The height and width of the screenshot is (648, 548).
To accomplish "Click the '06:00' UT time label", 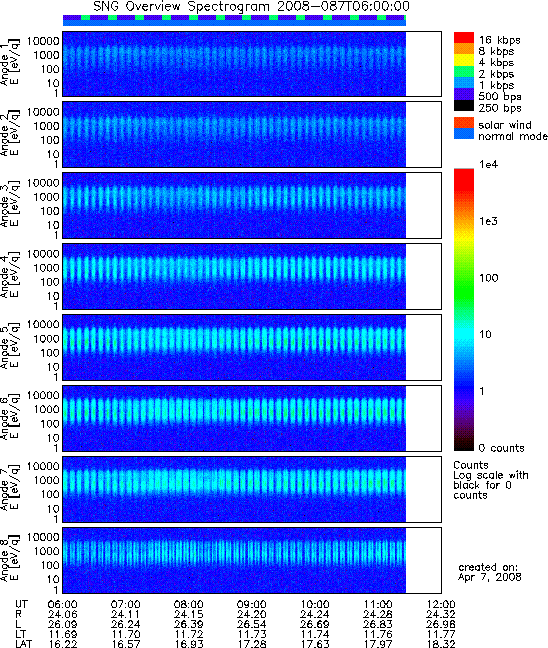I will [x=62, y=605].
